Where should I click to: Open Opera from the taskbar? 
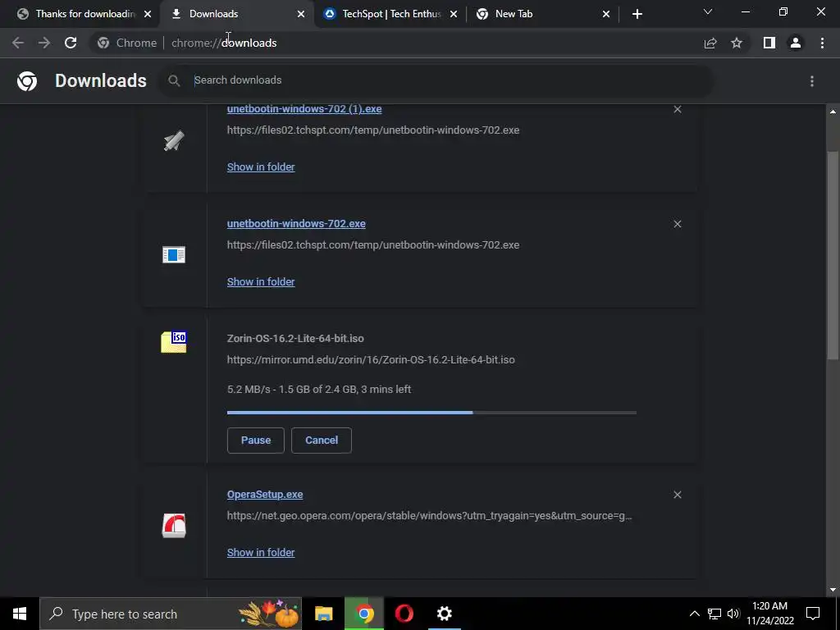click(x=404, y=614)
